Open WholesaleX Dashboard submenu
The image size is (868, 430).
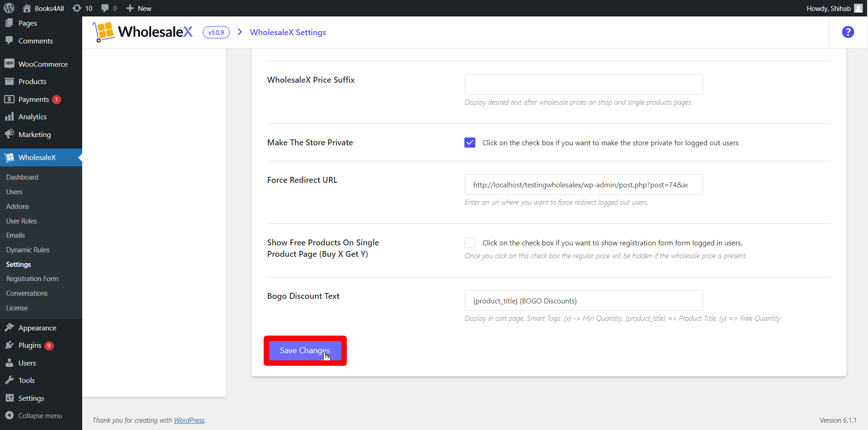click(x=22, y=177)
